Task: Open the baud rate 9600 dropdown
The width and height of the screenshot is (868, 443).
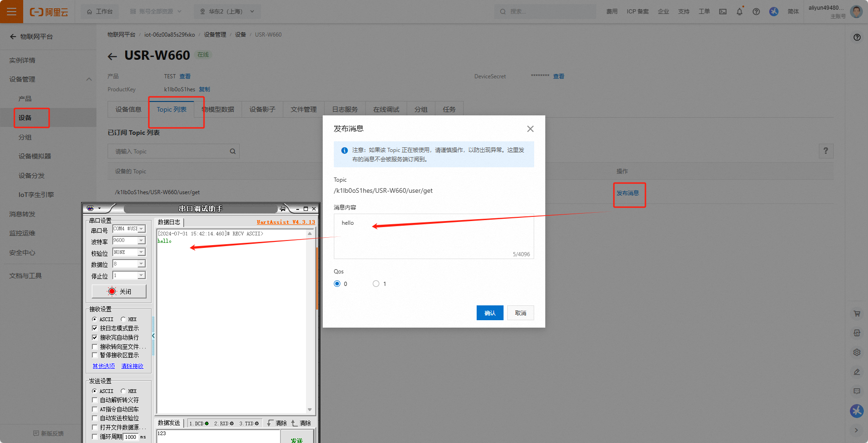Action: (141, 240)
